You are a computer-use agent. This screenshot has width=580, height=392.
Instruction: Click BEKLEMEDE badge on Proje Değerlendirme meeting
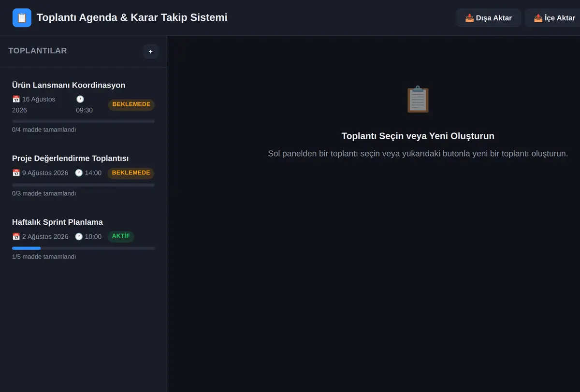(x=131, y=173)
